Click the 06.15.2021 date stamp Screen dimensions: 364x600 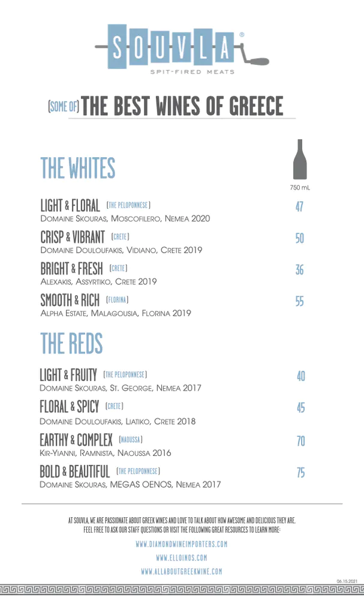pyautogui.click(x=347, y=581)
